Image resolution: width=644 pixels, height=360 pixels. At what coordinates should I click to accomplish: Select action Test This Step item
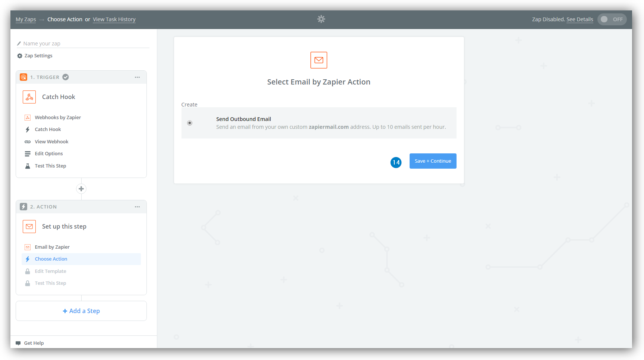[50, 283]
